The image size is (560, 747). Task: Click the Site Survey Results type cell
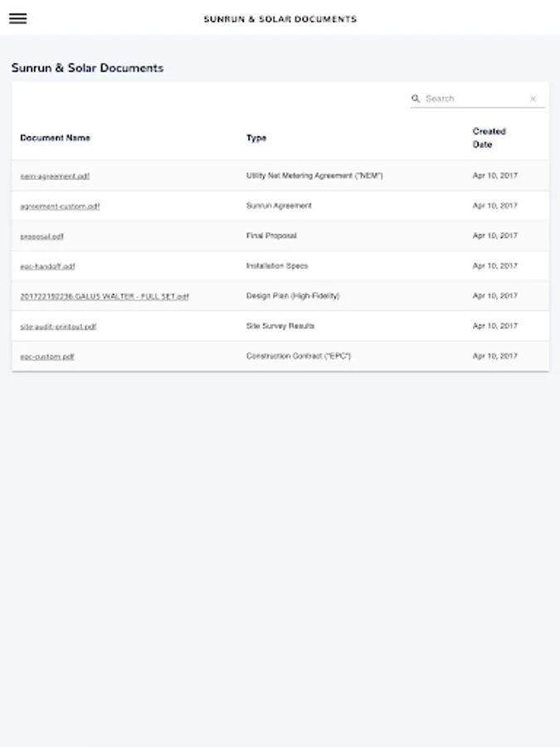tap(280, 326)
